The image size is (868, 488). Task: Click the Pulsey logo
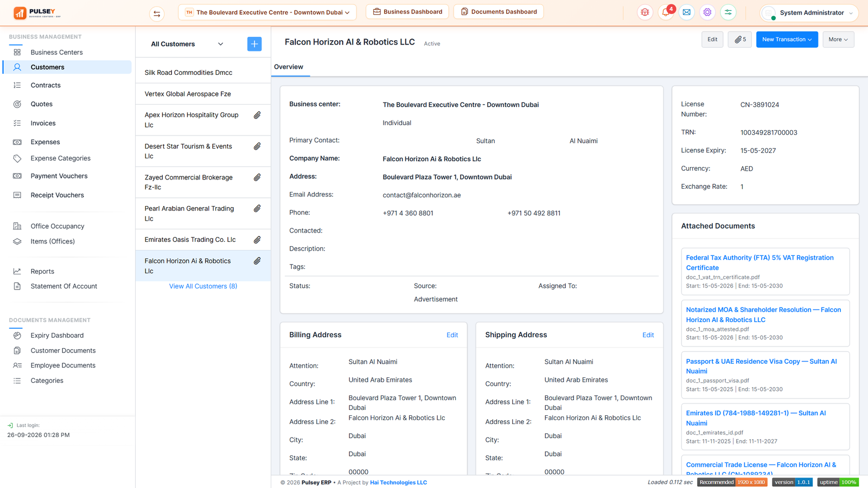37,13
